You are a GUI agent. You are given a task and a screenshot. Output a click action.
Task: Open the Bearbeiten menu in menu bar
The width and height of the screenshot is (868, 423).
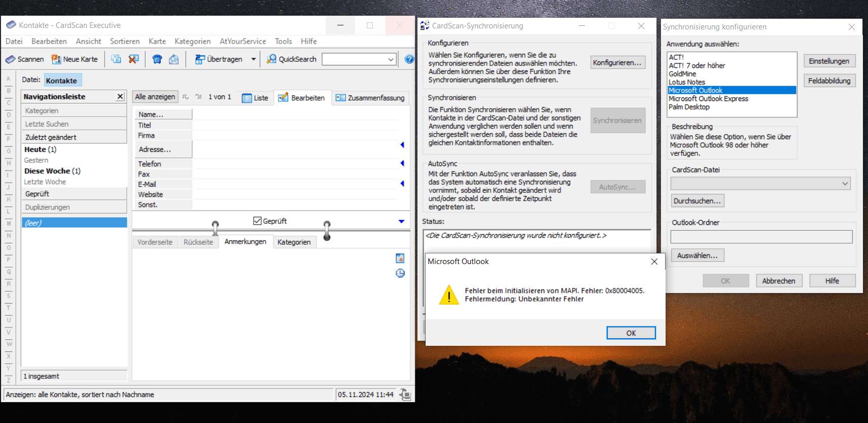pos(49,41)
